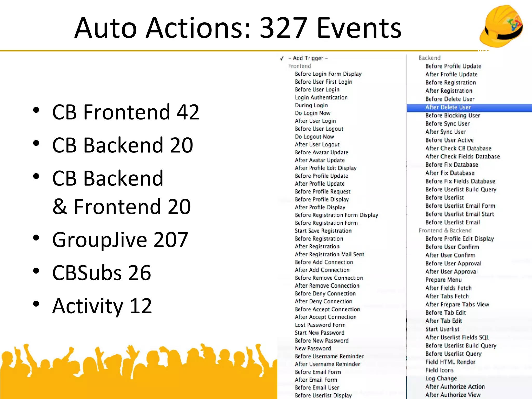
Task: Choose 'Do Logout Now' trigger
Action: [314, 137]
